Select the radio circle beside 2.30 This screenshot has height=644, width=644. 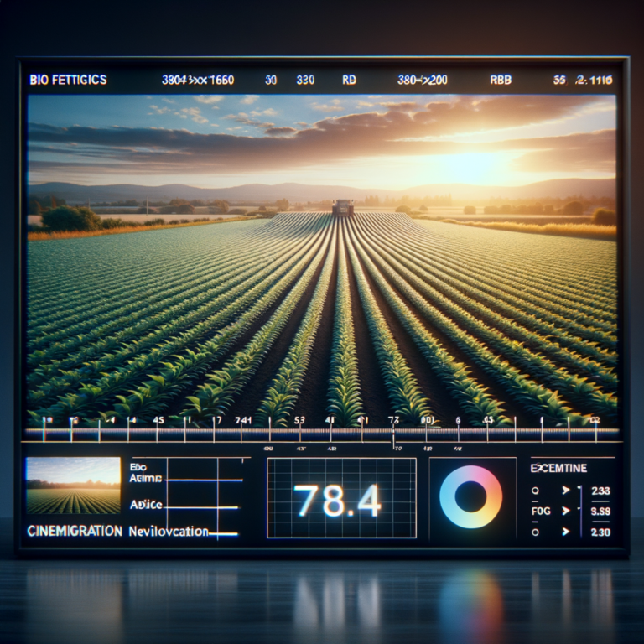pos(535,532)
